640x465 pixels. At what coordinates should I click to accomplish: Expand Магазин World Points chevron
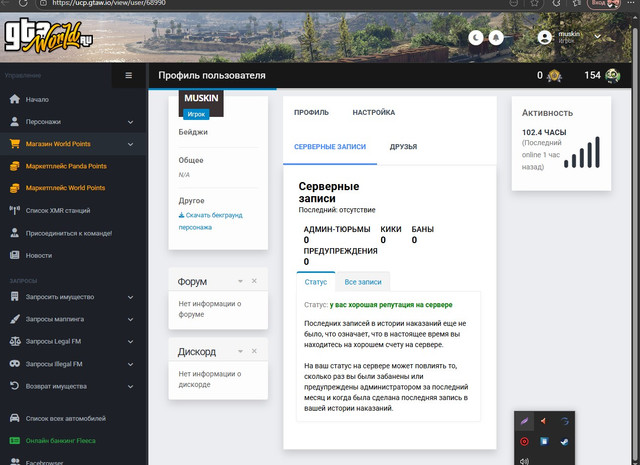(x=131, y=144)
